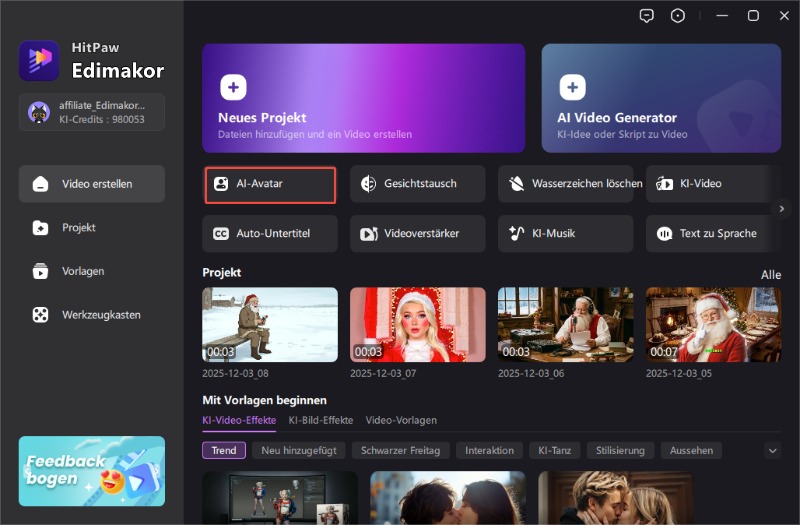This screenshot has width=800, height=525.
Task: Open the AI-Avatar tool
Action: pyautogui.click(x=270, y=185)
